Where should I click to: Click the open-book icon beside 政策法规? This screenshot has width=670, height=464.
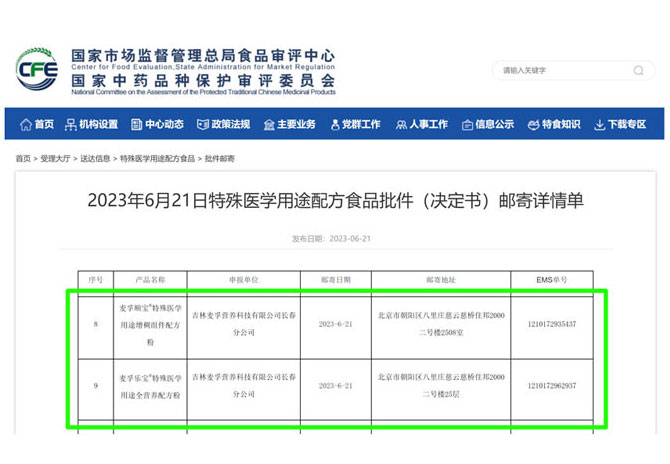click(x=203, y=124)
